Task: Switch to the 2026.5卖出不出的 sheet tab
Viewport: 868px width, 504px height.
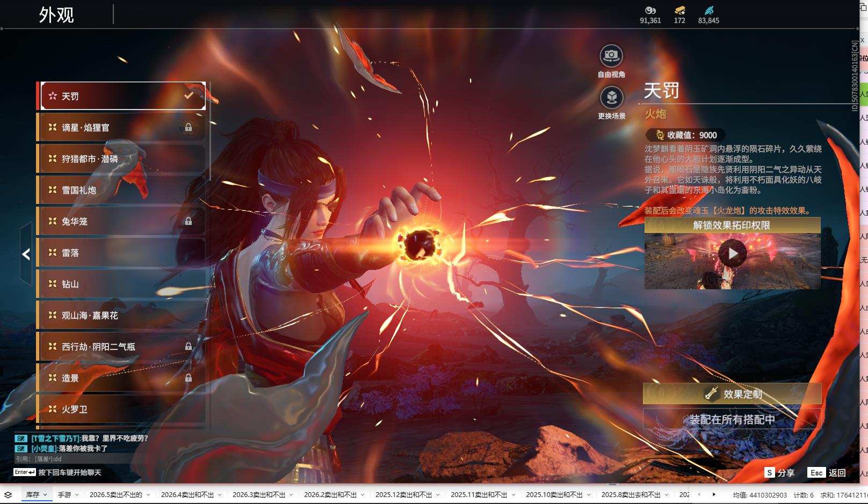Action: (x=116, y=495)
